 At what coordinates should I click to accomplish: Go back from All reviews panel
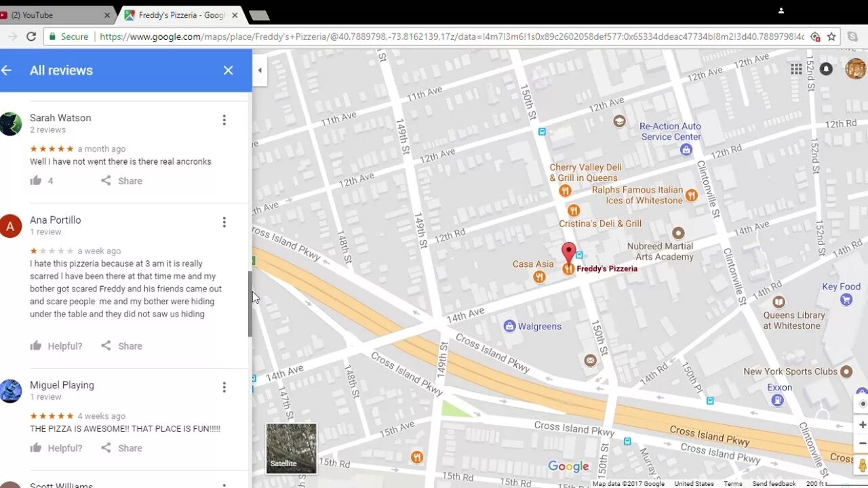(7, 70)
